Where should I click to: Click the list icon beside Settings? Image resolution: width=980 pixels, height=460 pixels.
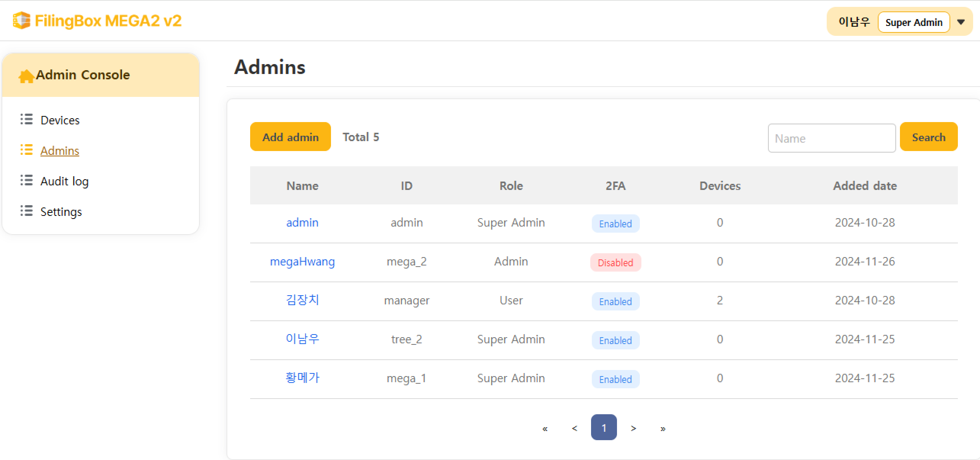click(26, 211)
